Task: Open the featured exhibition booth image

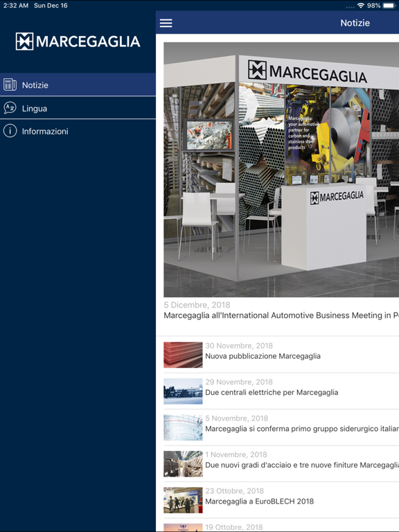Action: point(281,170)
